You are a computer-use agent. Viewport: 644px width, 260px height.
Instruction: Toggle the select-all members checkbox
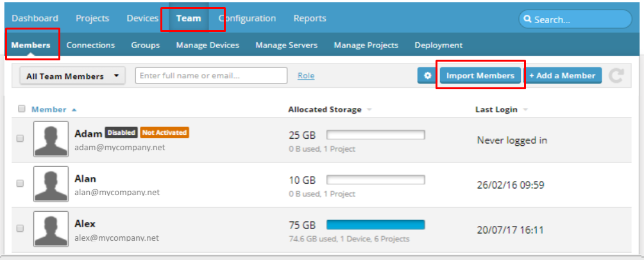click(x=22, y=109)
